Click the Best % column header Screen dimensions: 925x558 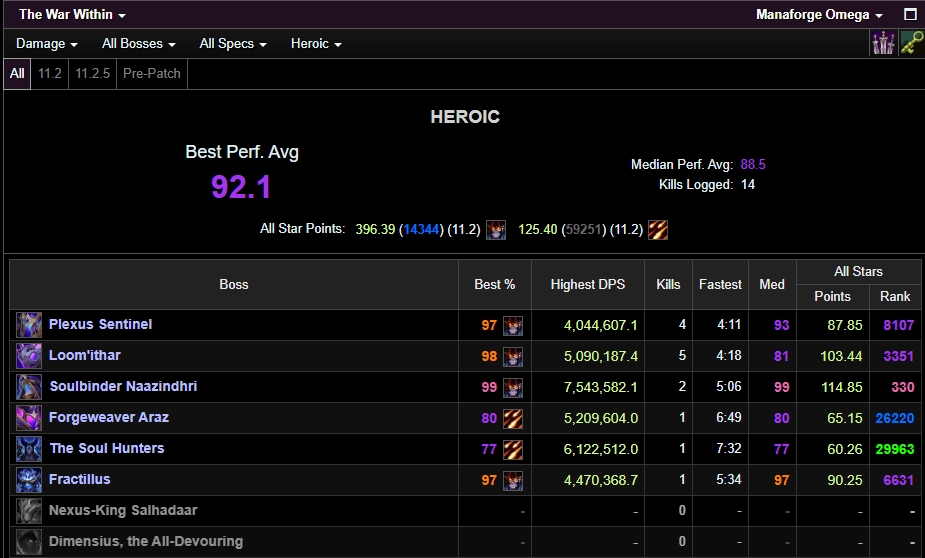pos(494,284)
